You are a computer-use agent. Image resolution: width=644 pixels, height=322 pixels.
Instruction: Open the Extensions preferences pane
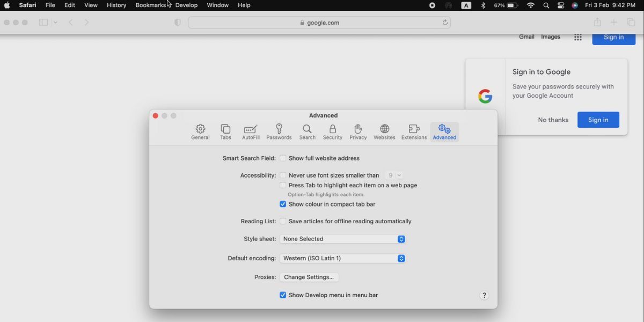[414, 132]
